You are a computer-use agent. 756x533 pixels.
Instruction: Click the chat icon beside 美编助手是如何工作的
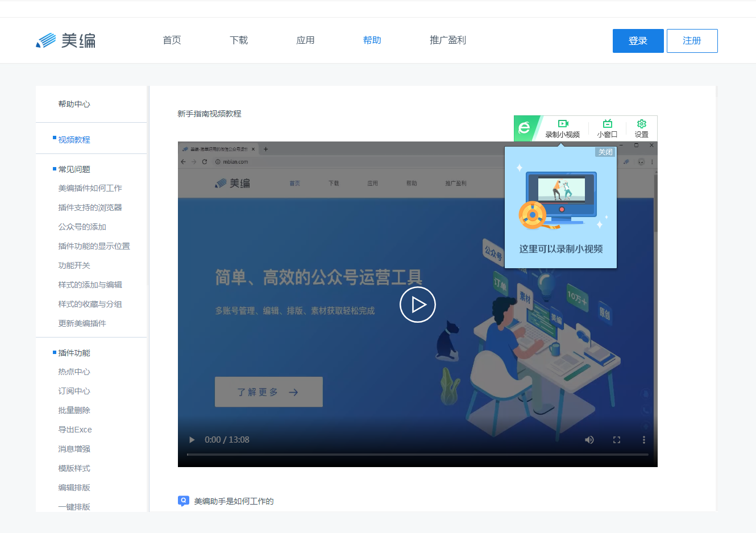[183, 501]
